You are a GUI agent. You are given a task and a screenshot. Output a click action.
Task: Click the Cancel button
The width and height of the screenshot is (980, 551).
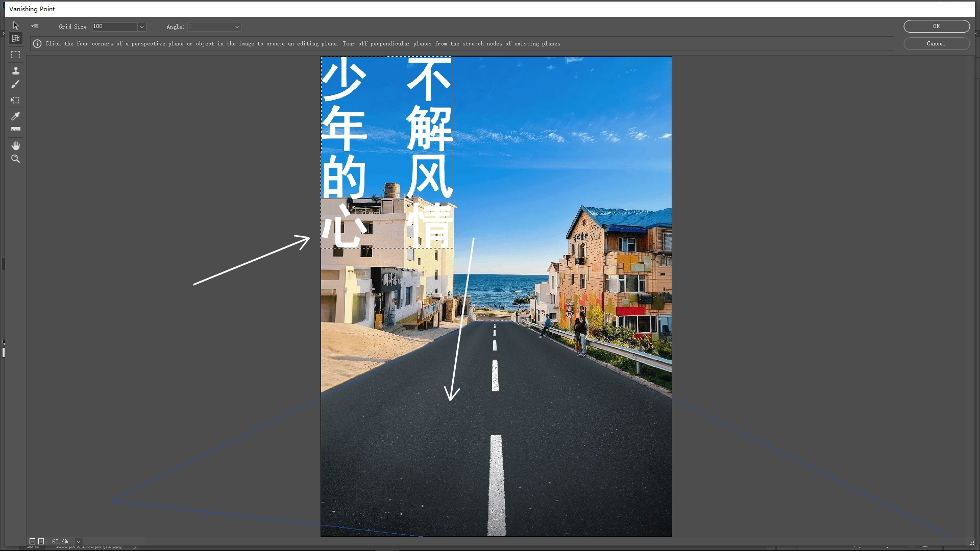pyautogui.click(x=936, y=43)
